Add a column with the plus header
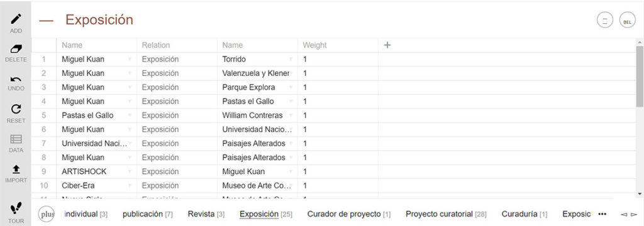 click(x=387, y=45)
